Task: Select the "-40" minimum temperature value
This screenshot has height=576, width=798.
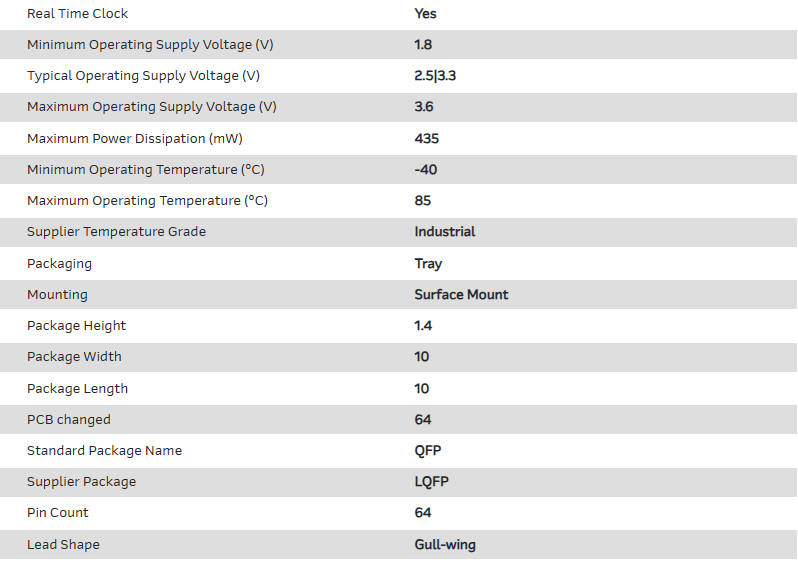Action: (426, 170)
